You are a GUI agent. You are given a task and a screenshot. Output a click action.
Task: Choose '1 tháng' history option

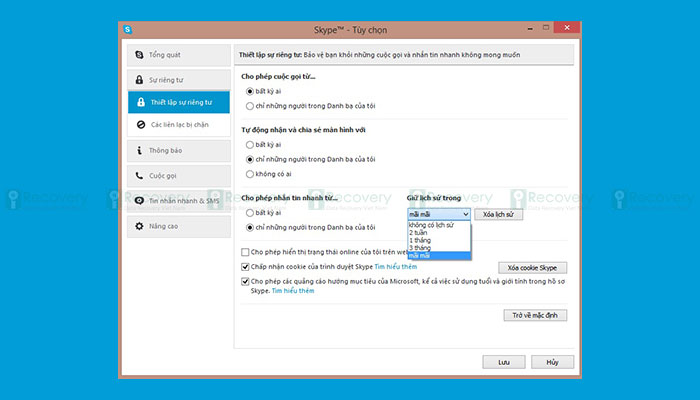(x=439, y=240)
